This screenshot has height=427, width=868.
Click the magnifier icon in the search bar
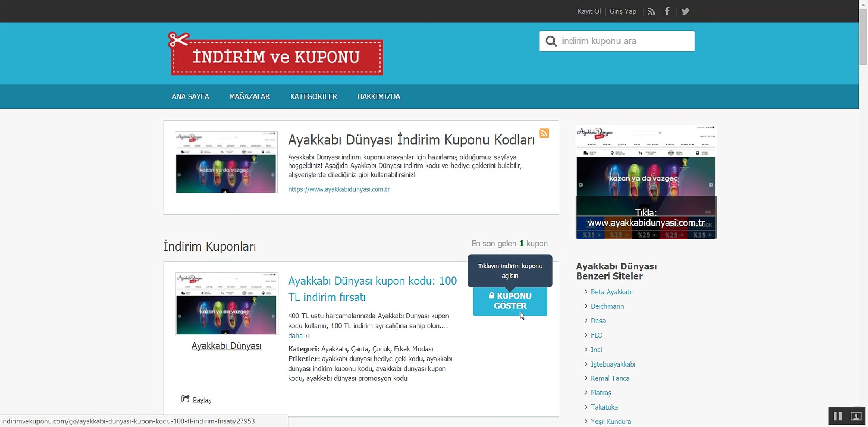click(x=551, y=41)
